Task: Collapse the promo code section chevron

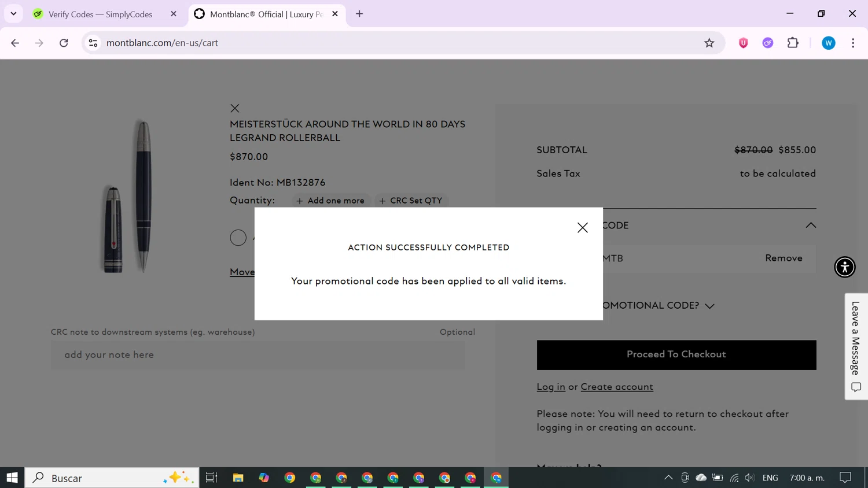Action: tap(811, 225)
